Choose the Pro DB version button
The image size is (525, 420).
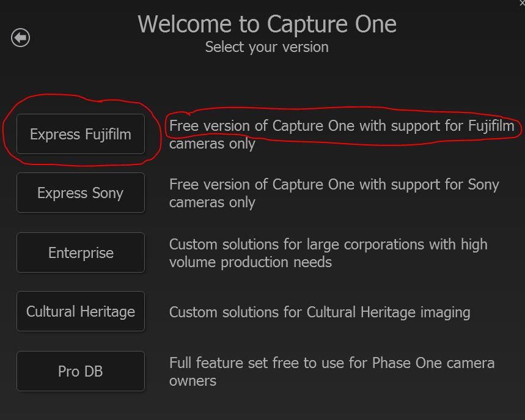[81, 371]
